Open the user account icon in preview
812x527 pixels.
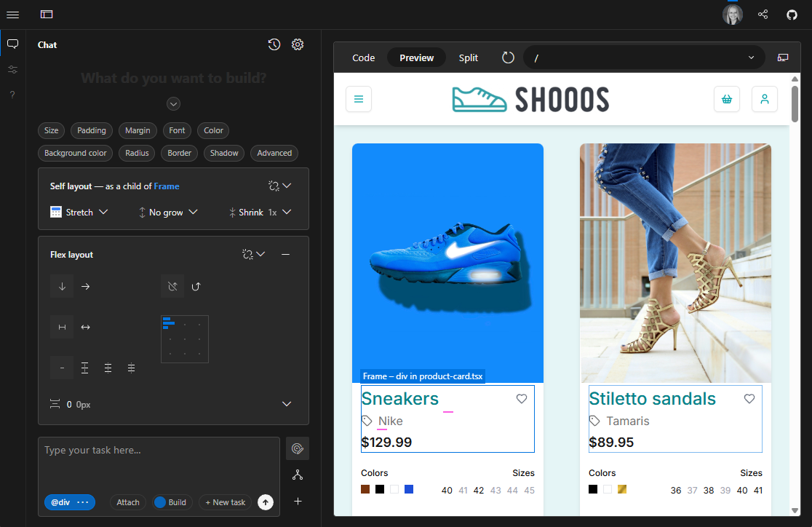[x=765, y=99]
